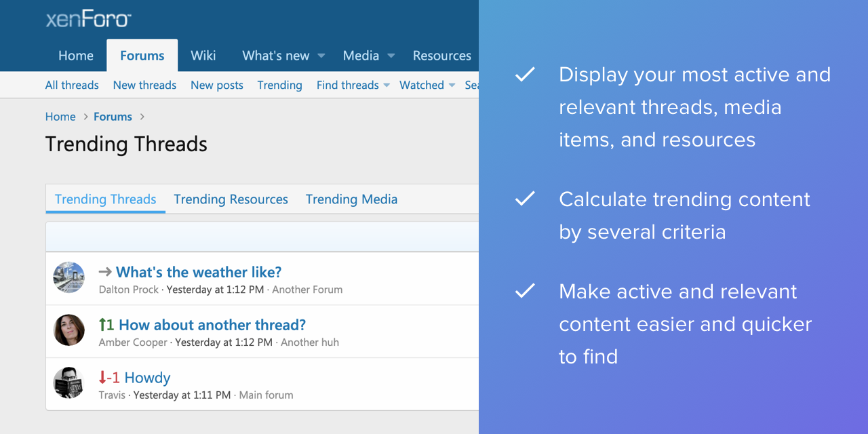This screenshot has width=868, height=434.
Task: Click the New posts sub-navigation link
Action: [x=217, y=85]
